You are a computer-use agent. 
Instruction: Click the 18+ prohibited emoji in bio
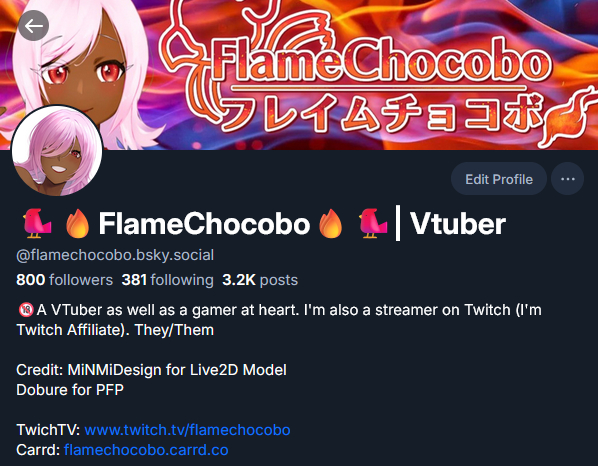(x=26, y=310)
